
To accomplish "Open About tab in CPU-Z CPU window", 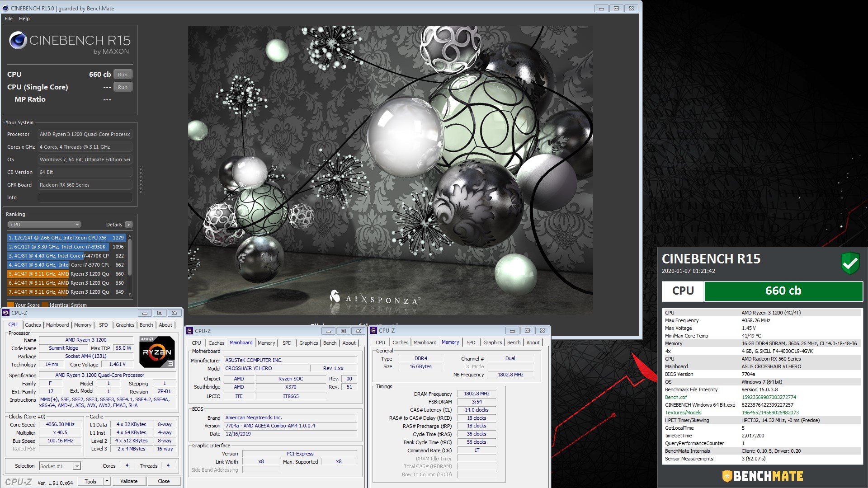I will pyautogui.click(x=165, y=325).
